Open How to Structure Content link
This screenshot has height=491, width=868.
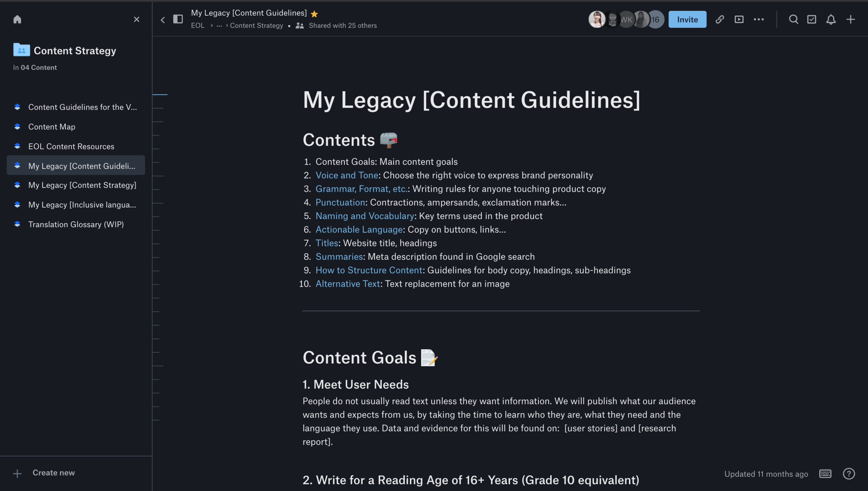(369, 270)
